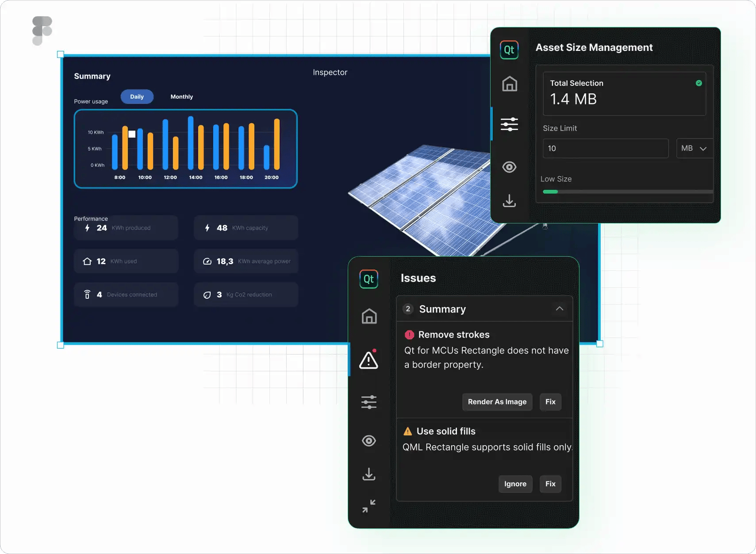
Task: Click the Performance label
Action: click(x=91, y=219)
